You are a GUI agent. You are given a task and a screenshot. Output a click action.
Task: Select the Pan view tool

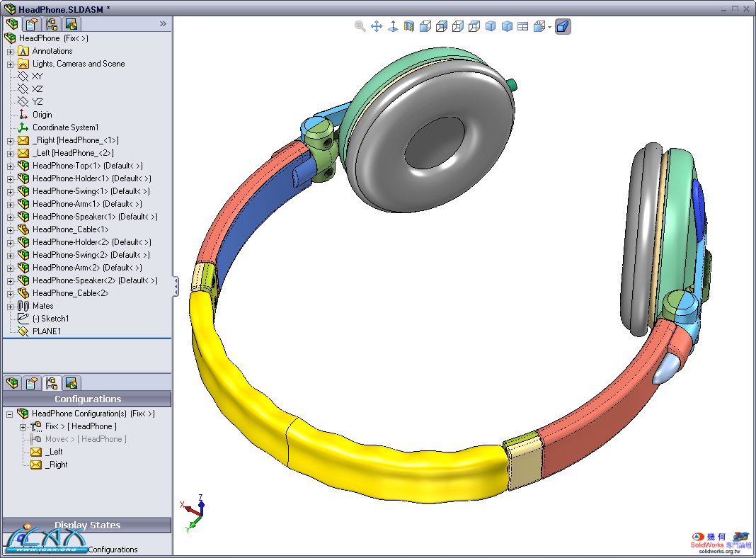coord(377,26)
